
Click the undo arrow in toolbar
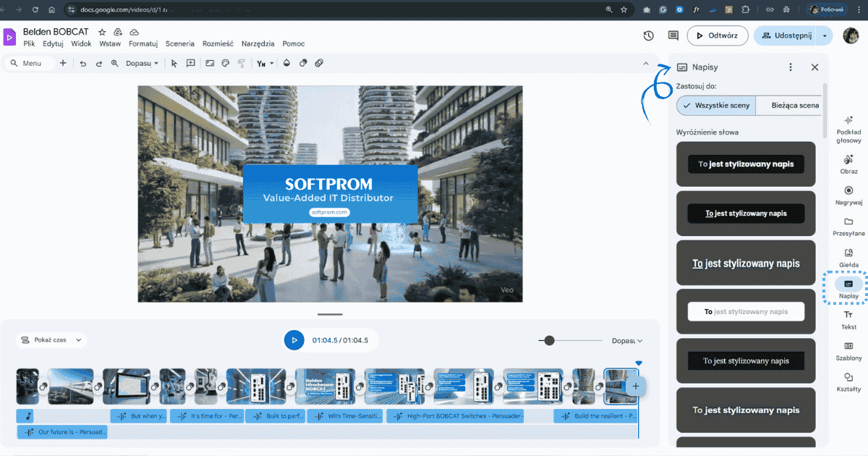tap(82, 63)
